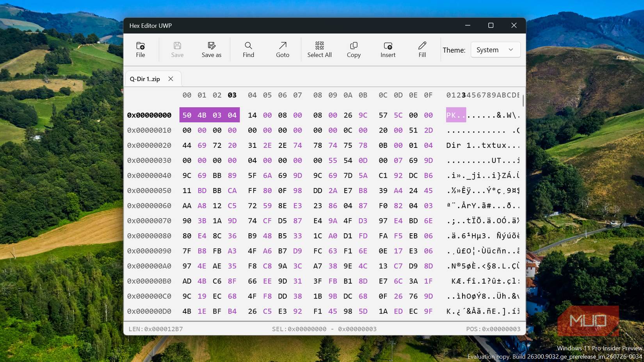This screenshot has width=644, height=362.
Task: Select offset row 0x00000050
Action: (149, 191)
